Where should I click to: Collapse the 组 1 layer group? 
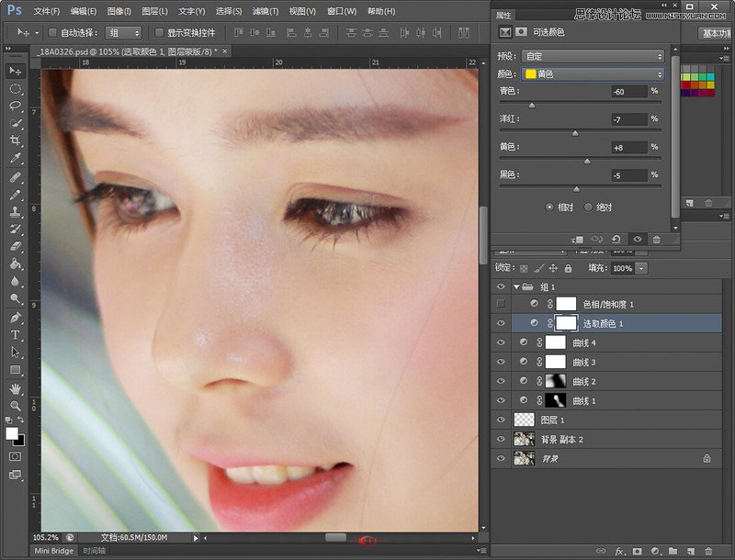[x=515, y=285]
